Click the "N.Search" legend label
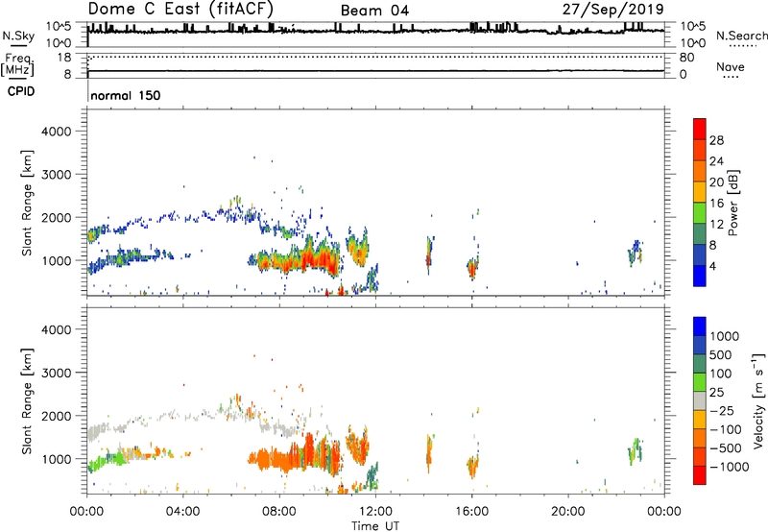The height and width of the screenshot is (532, 768). [x=741, y=36]
